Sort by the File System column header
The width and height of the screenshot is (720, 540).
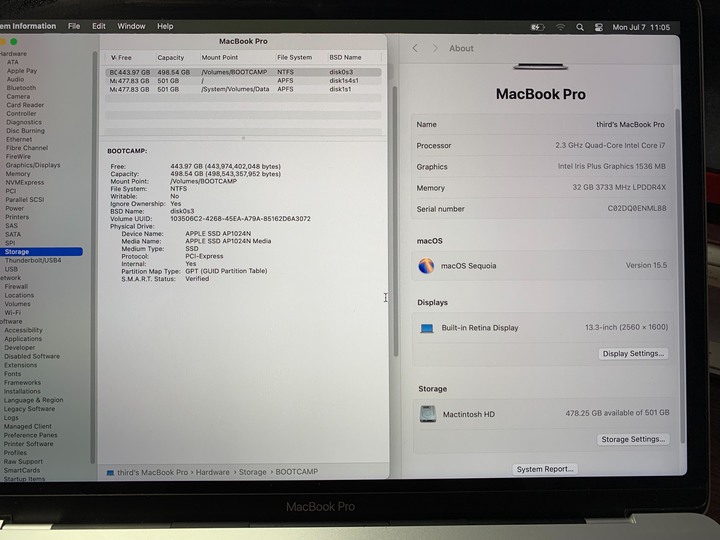pos(294,57)
